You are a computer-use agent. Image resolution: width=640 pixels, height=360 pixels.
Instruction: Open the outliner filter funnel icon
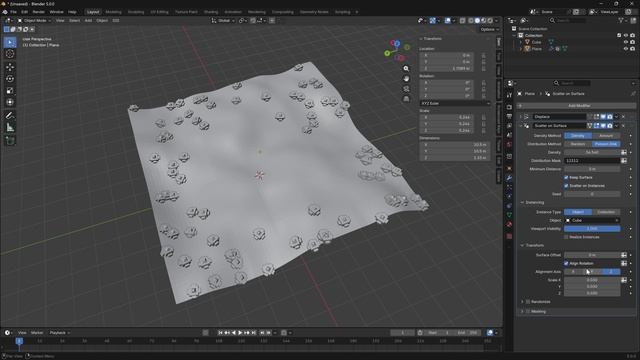coord(621,20)
